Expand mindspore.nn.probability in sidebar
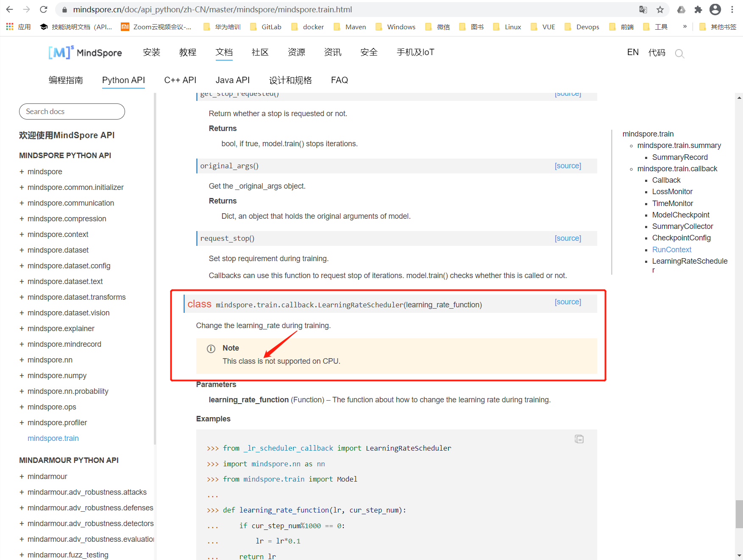The height and width of the screenshot is (560, 743). point(22,391)
